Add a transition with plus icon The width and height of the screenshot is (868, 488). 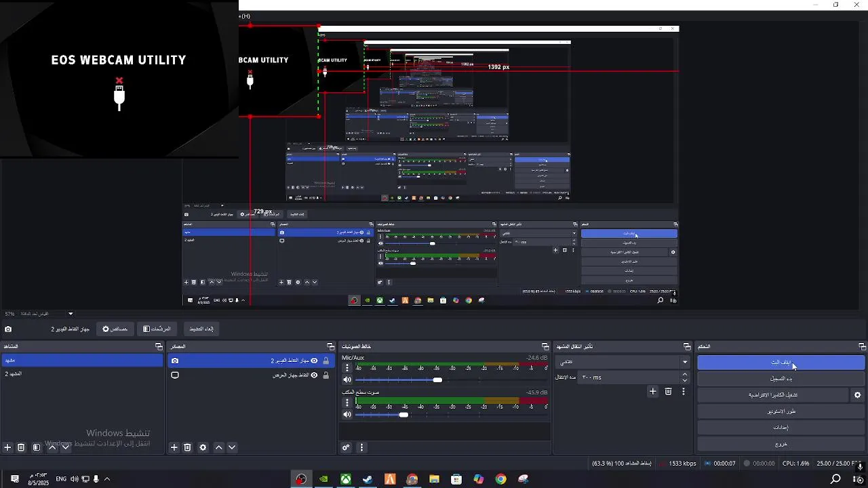click(x=653, y=391)
